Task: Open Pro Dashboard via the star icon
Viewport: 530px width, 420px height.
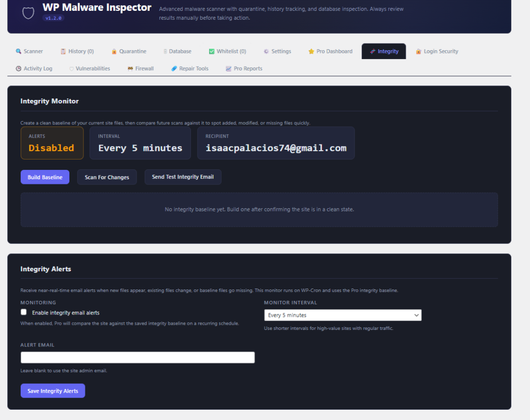Action: 311,51
